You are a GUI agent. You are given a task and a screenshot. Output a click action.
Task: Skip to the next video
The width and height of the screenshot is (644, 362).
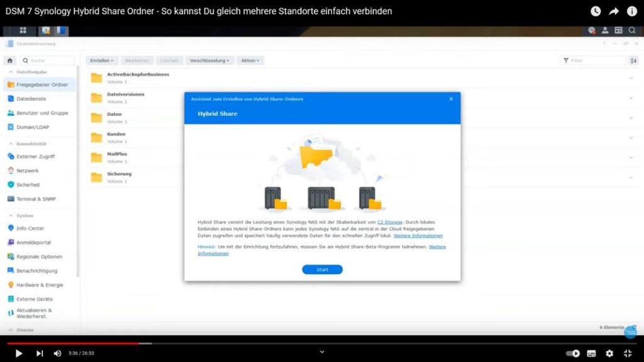point(40,353)
